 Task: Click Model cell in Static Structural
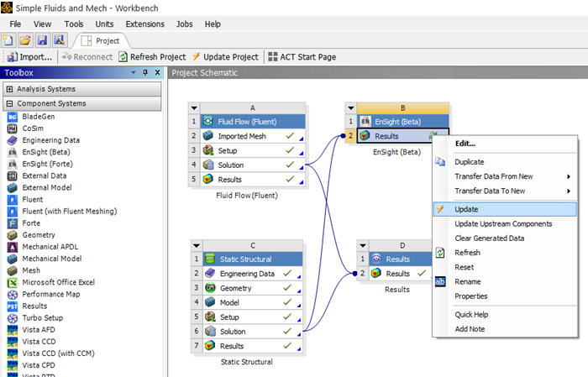tap(253, 302)
